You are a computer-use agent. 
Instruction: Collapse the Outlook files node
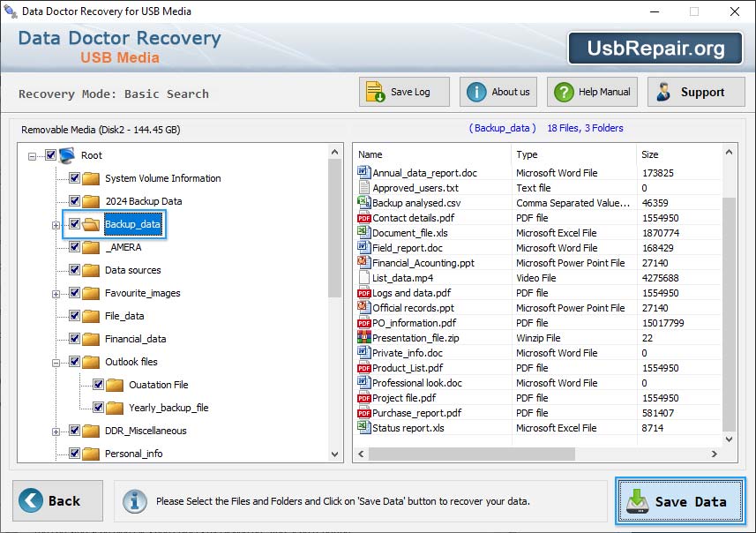coord(56,364)
